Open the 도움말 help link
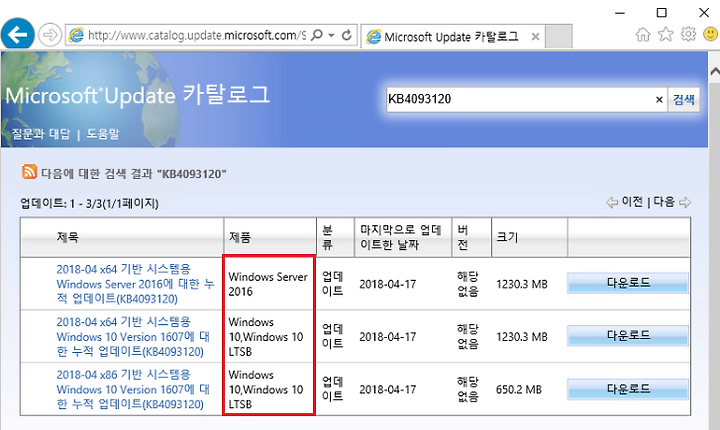The height and width of the screenshot is (430, 720). click(x=103, y=134)
